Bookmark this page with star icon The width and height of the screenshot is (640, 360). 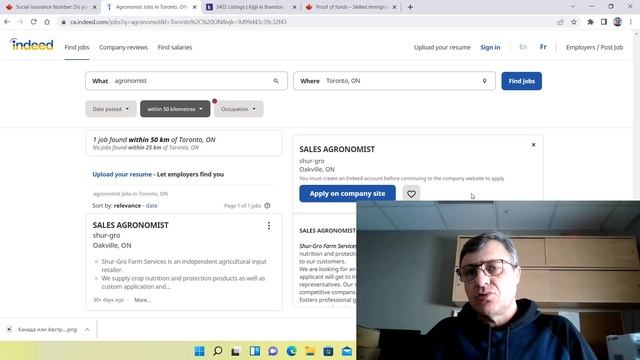[574, 22]
